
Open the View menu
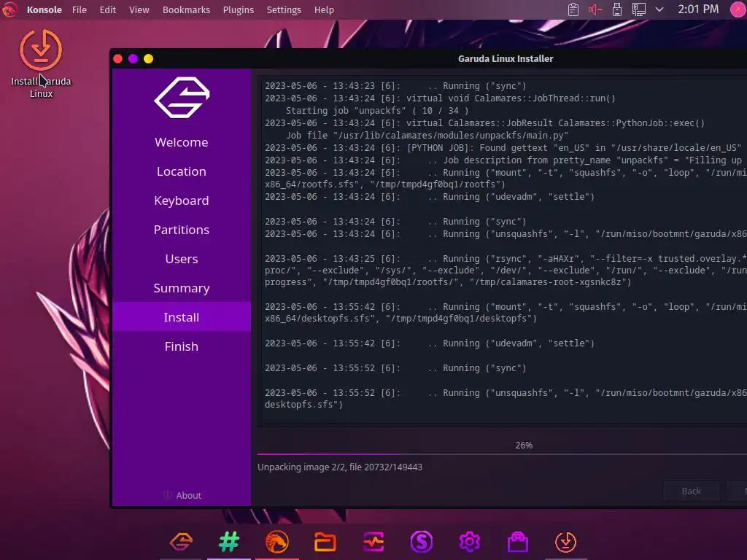coord(139,9)
